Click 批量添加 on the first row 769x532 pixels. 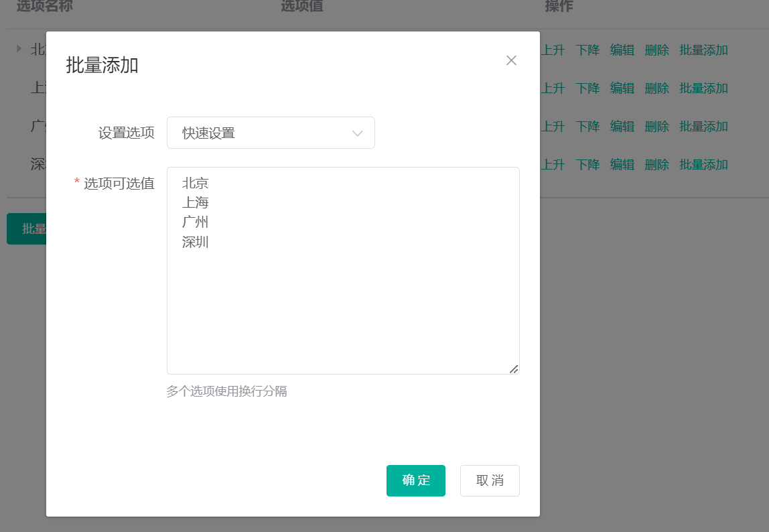click(703, 50)
